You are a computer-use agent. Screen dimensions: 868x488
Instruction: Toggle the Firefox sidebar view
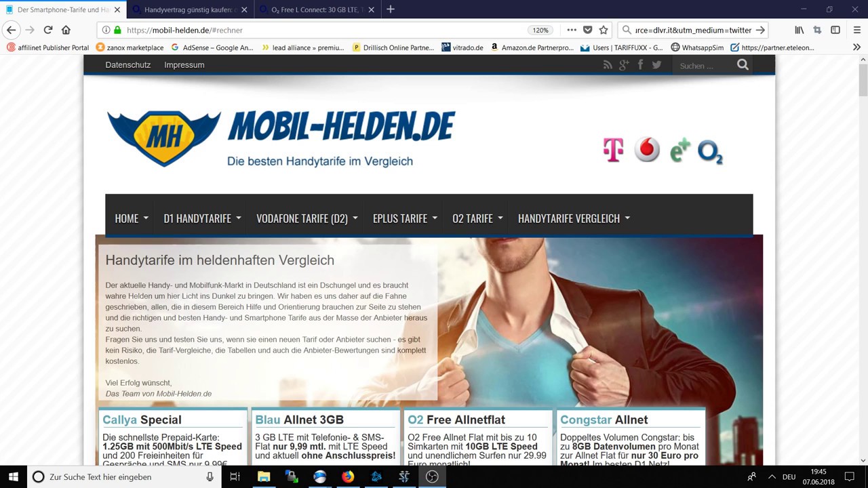[835, 30]
